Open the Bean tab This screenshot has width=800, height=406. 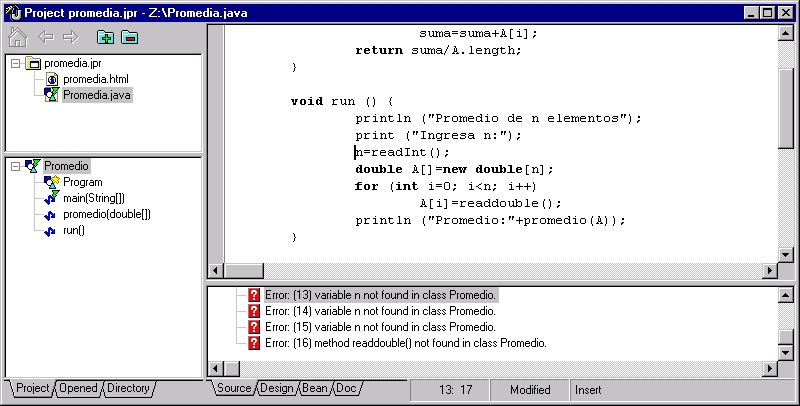tap(314, 388)
